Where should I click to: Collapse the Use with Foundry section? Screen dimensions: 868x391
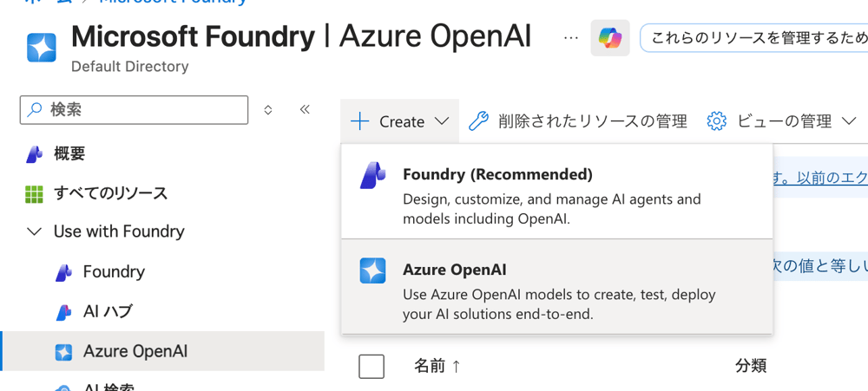(x=35, y=231)
